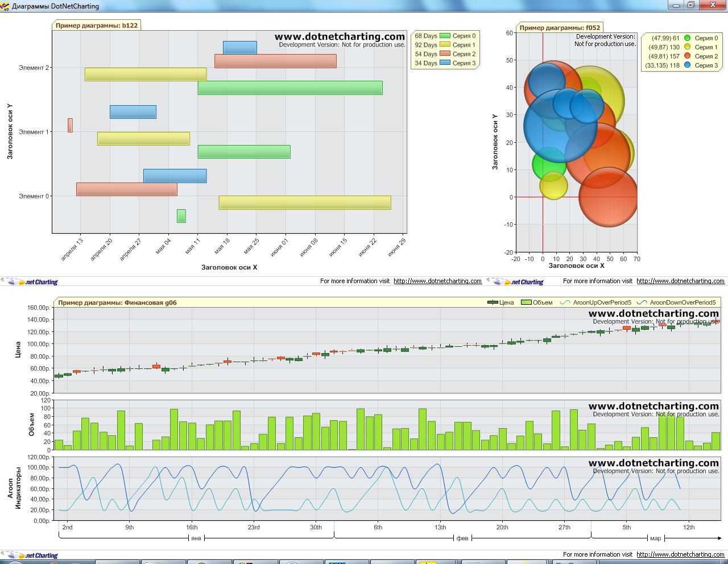The width and height of the screenshot is (728, 564).
Task: Minimize the Диаграммы DotNetCharting window
Action: [x=676, y=5]
